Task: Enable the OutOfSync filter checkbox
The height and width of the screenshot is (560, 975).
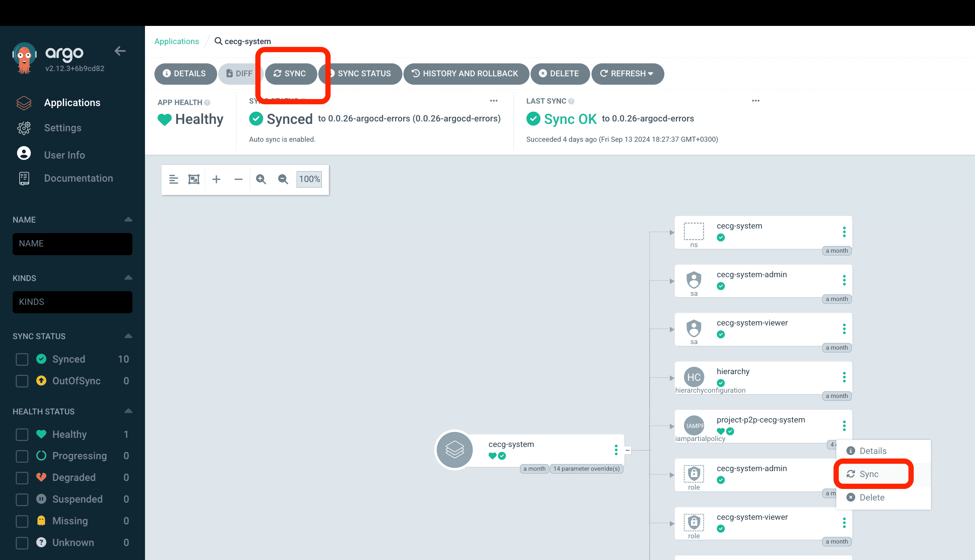Action: (22, 381)
